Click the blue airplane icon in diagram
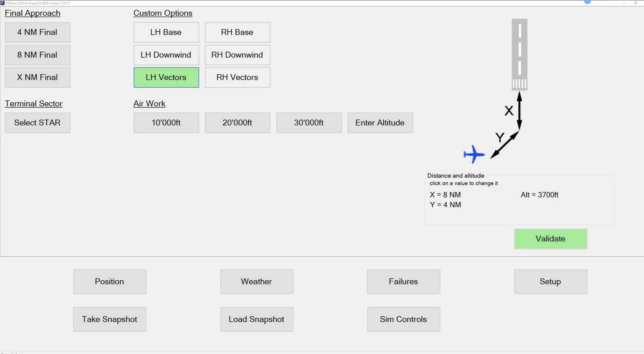Screen dimensions: 644x354 click(474, 154)
